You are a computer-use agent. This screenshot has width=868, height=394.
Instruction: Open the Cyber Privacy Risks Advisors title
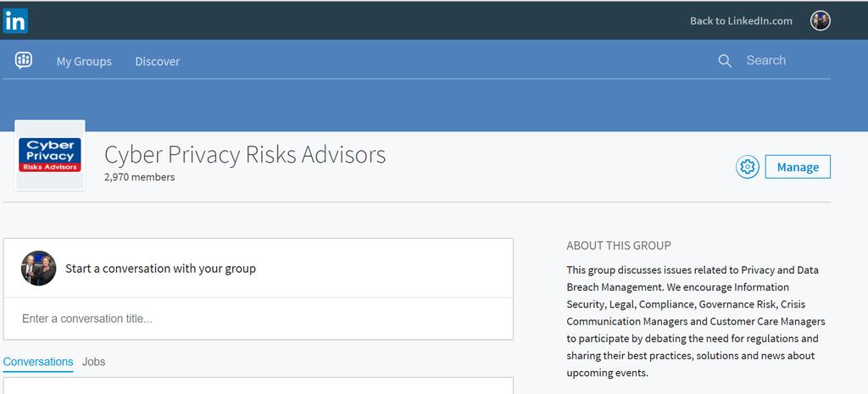pyautogui.click(x=245, y=154)
